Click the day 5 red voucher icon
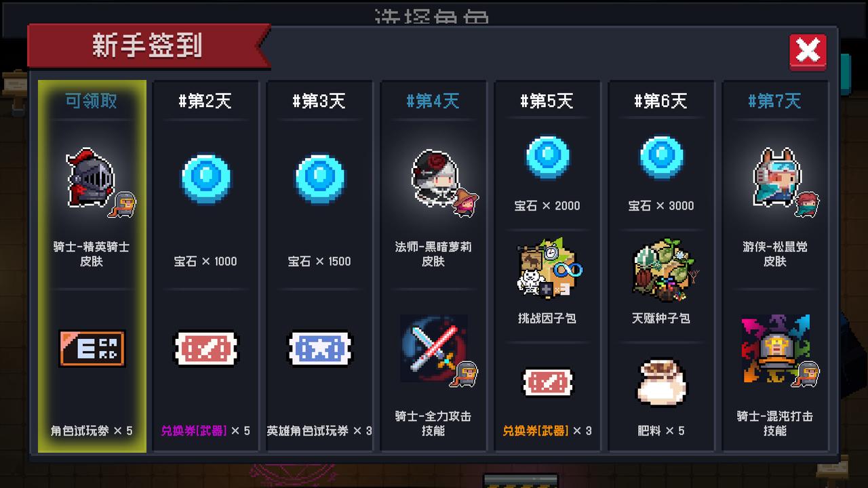Screen dimensions: 868x488 pyautogui.click(x=548, y=382)
